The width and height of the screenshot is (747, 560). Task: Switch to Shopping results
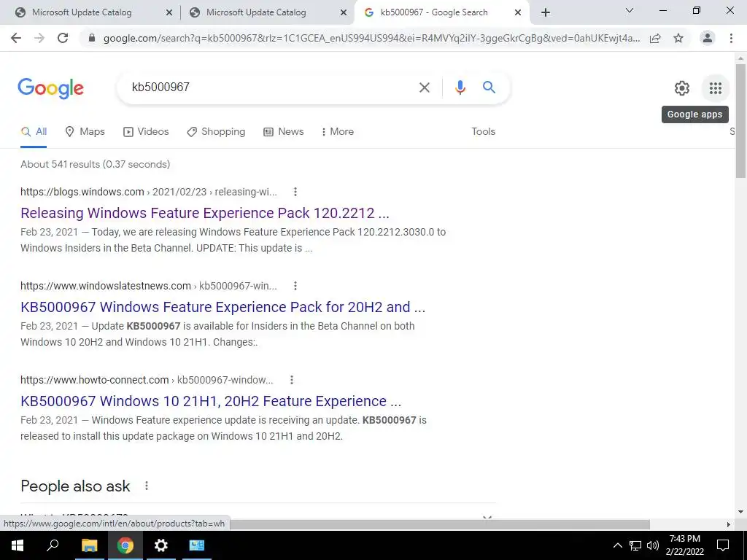[216, 132]
